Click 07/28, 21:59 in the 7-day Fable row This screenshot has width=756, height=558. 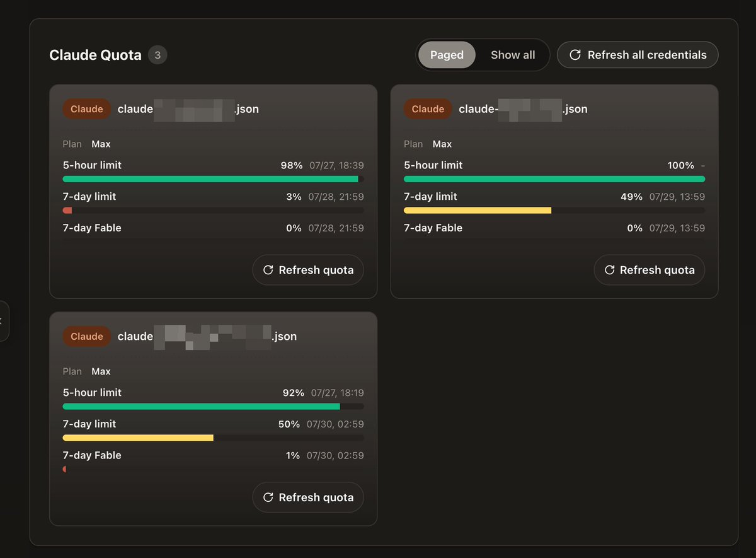coord(336,228)
